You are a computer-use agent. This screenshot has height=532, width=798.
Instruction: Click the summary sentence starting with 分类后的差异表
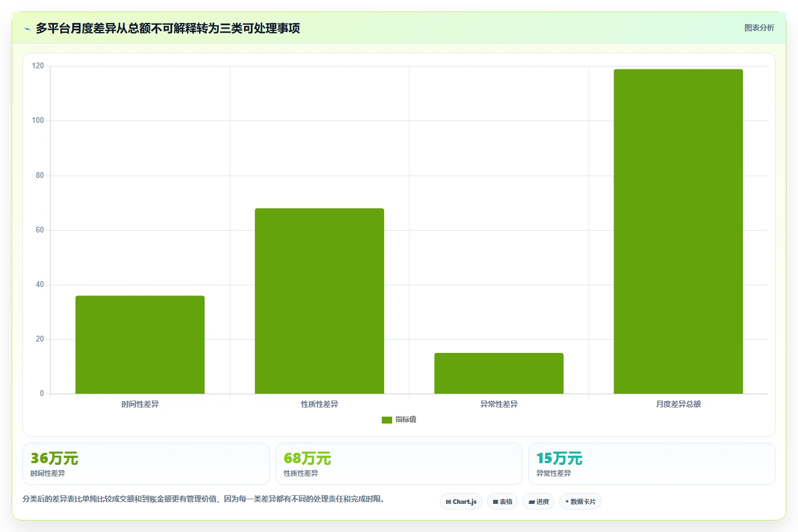pyautogui.click(x=203, y=499)
